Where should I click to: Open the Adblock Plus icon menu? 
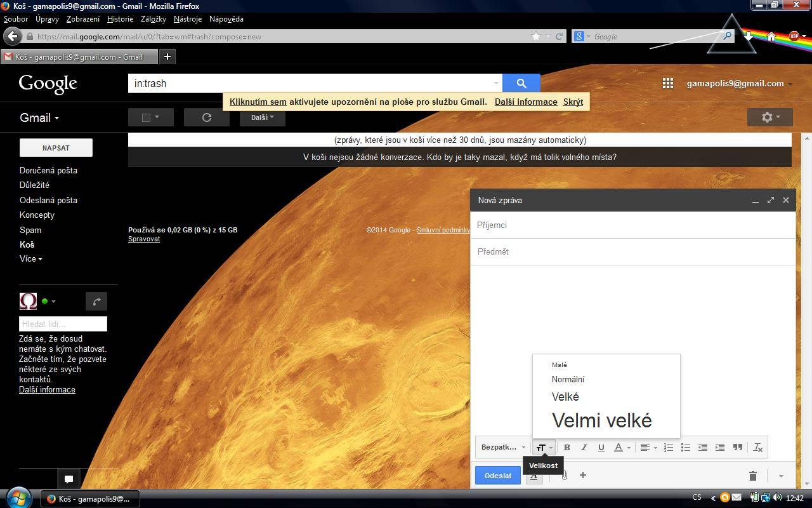pos(794,36)
